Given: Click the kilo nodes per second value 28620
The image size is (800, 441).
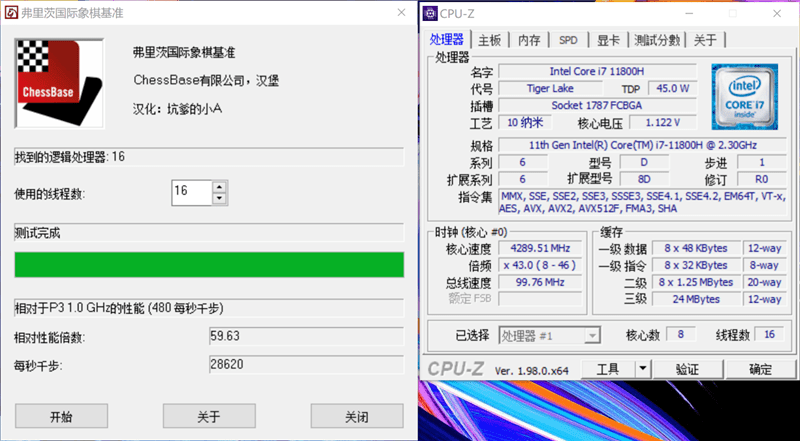Looking at the screenshot, I should tap(306, 364).
